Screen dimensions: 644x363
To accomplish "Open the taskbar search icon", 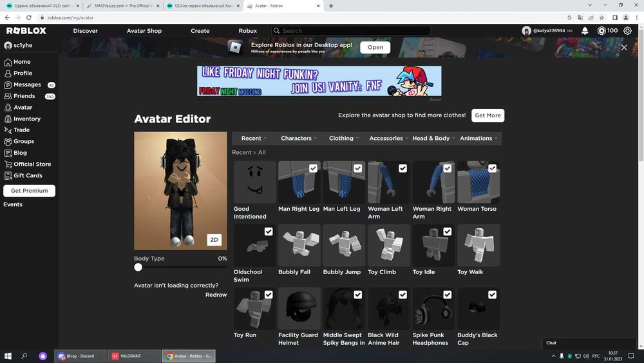I will point(24,356).
